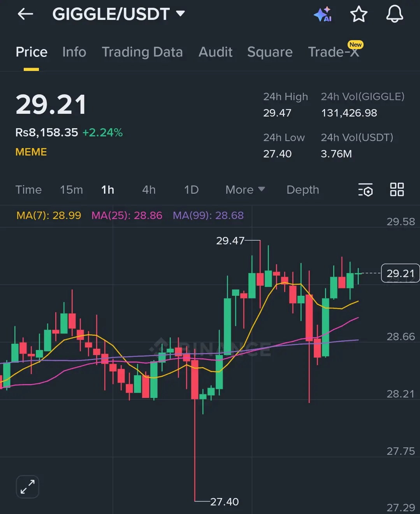Select the 4h chart interval

tap(149, 190)
